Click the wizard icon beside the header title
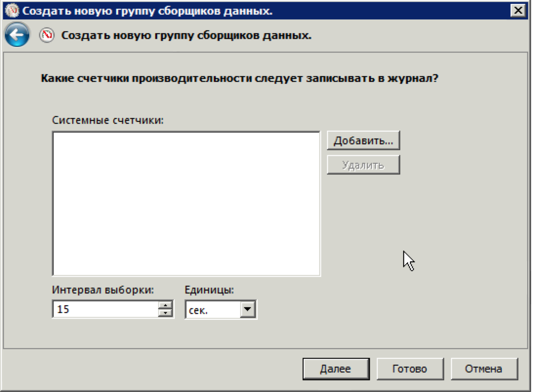 point(47,35)
